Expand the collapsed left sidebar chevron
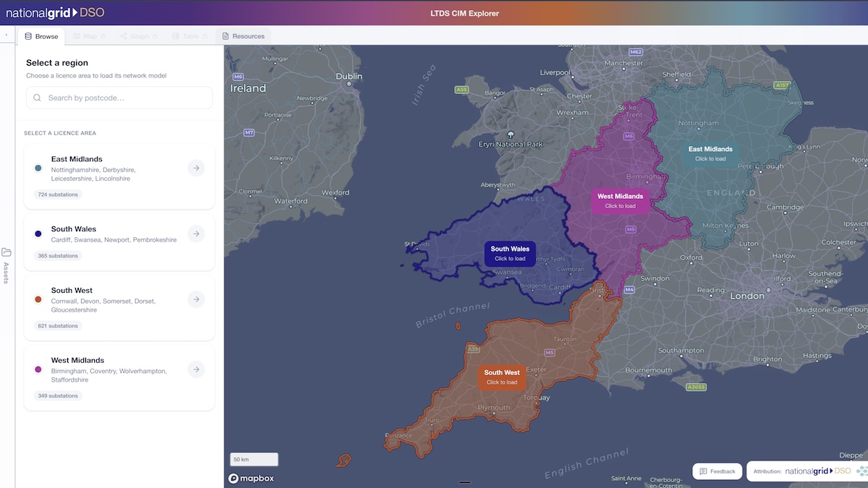 pyautogui.click(x=7, y=35)
